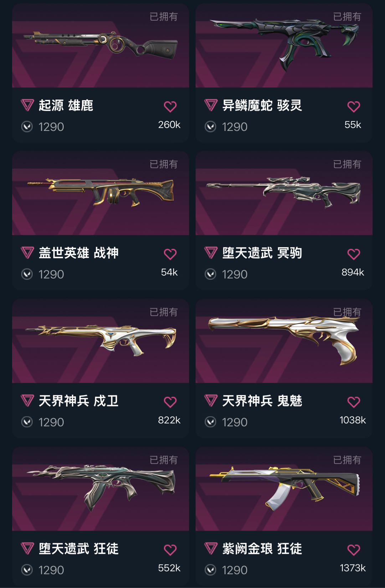Click the triangle logo next to 起源 雄鹿
The height and width of the screenshot is (588, 385).
pyautogui.click(x=27, y=105)
